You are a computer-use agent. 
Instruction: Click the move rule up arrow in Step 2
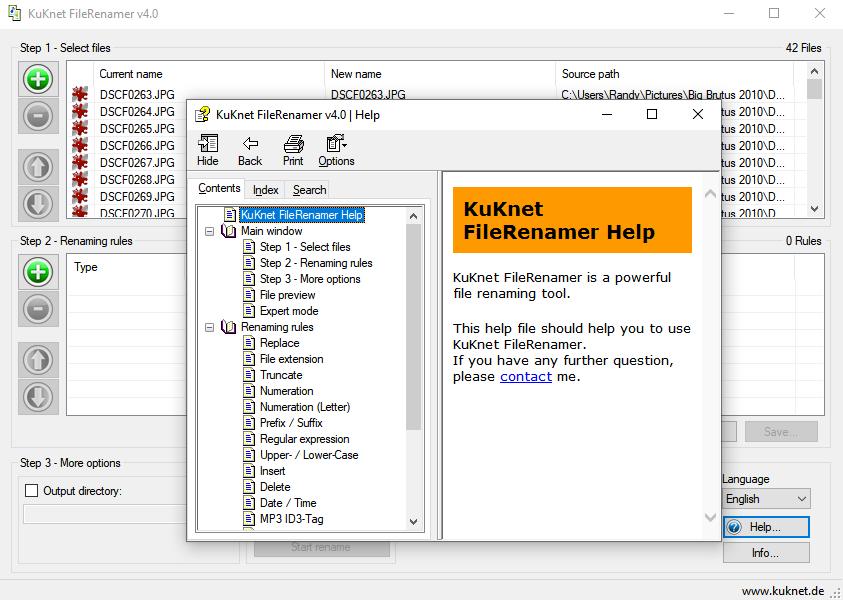[x=38, y=360]
